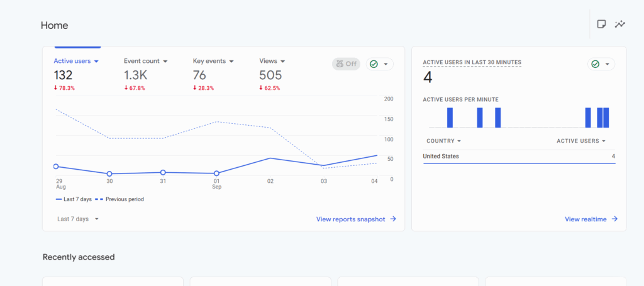The width and height of the screenshot is (644, 286).
Task: Click the 29 Aug data point on chart
Action: click(x=56, y=167)
